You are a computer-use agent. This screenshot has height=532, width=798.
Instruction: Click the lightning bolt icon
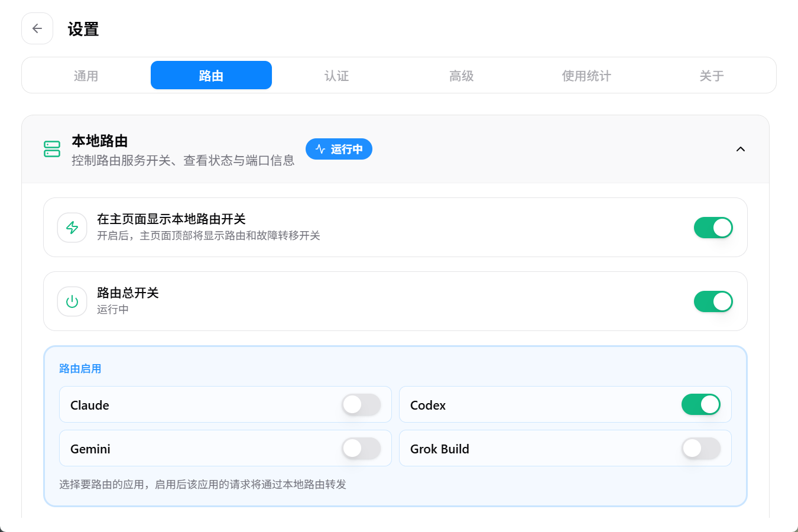[x=72, y=228]
